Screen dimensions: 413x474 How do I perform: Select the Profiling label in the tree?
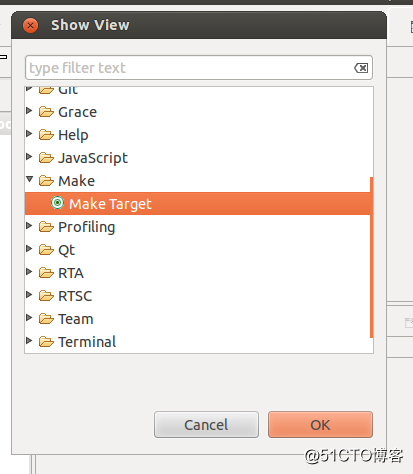(x=87, y=227)
